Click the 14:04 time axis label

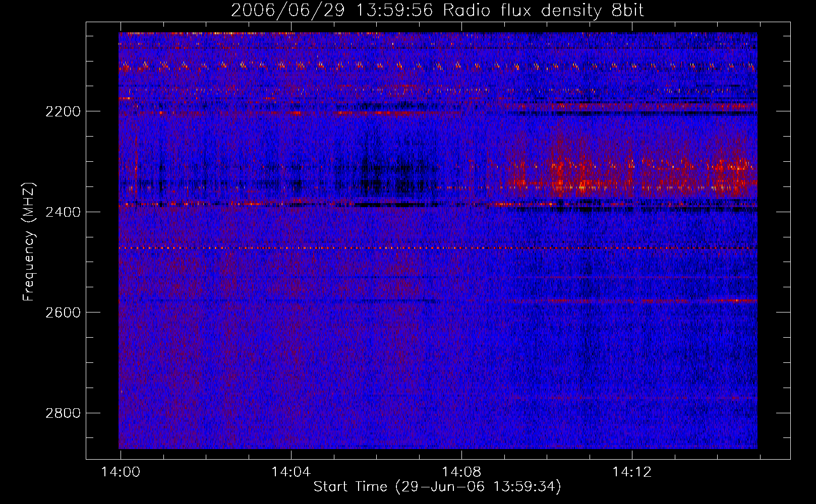click(x=291, y=472)
